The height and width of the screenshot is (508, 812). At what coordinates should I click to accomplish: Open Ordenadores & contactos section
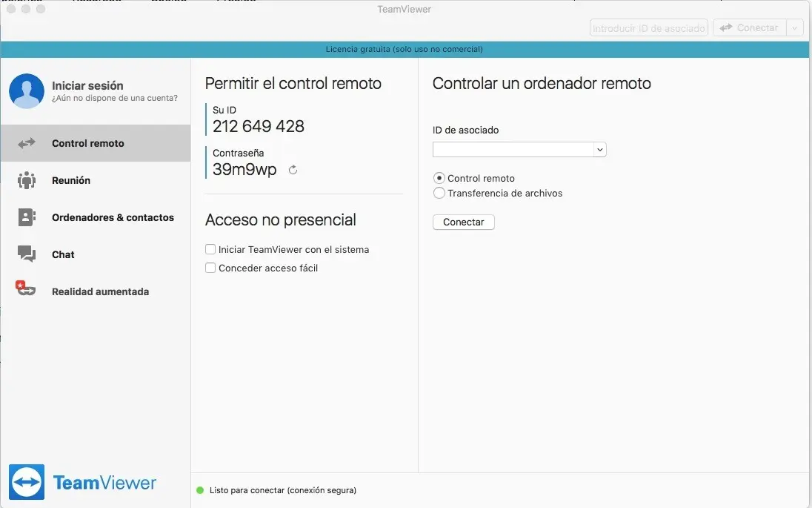[96, 217]
